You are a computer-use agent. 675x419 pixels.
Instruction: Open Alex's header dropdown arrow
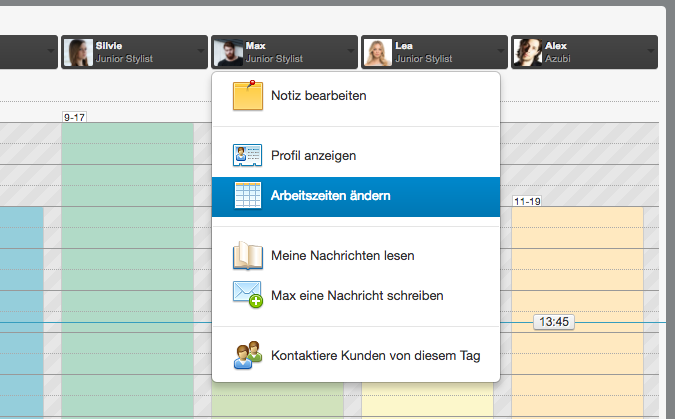[x=650, y=51]
